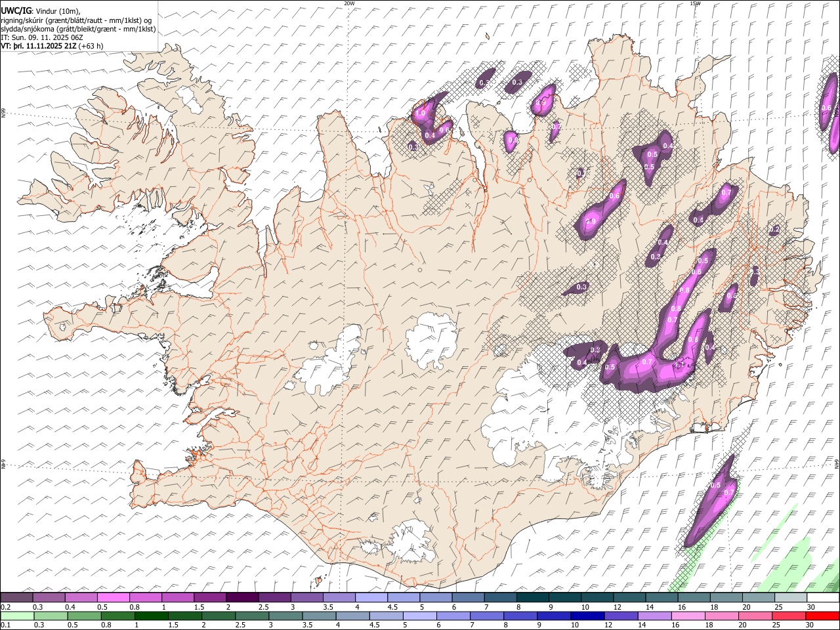The height and width of the screenshot is (630, 840).
Task: Click the purple snow band offshore southeast
Action: pyautogui.click(x=710, y=502)
